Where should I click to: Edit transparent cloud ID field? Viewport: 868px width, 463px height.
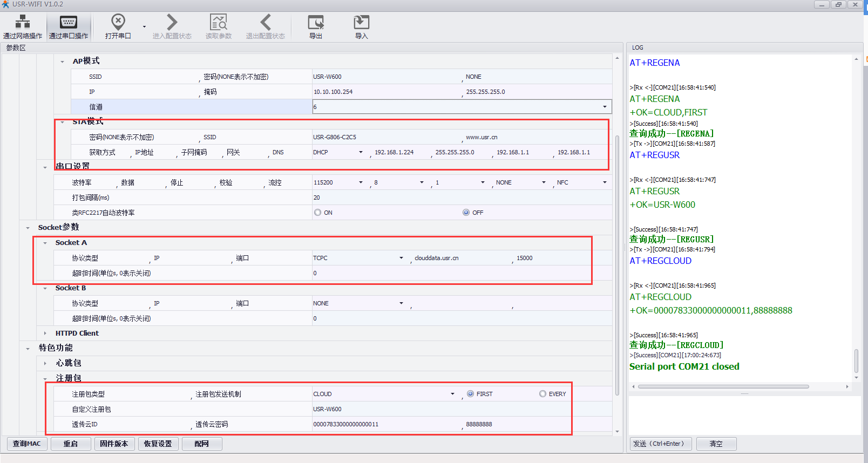coord(386,424)
